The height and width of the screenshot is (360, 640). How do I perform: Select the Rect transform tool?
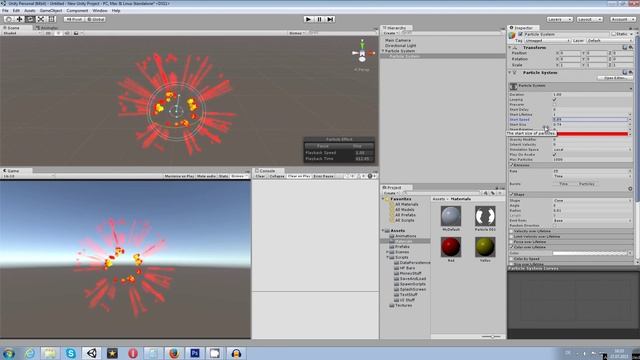[52, 19]
